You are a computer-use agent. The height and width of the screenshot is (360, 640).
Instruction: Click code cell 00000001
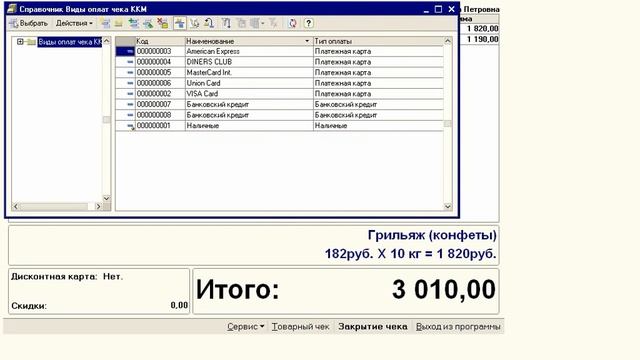160,126
